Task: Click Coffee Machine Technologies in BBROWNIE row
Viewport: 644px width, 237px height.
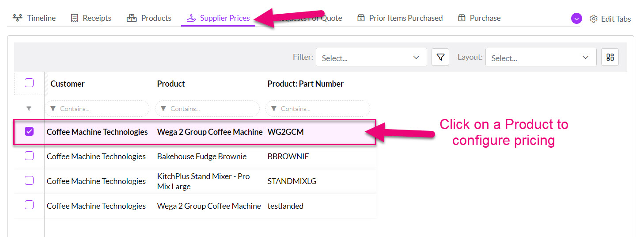Action: (x=96, y=157)
